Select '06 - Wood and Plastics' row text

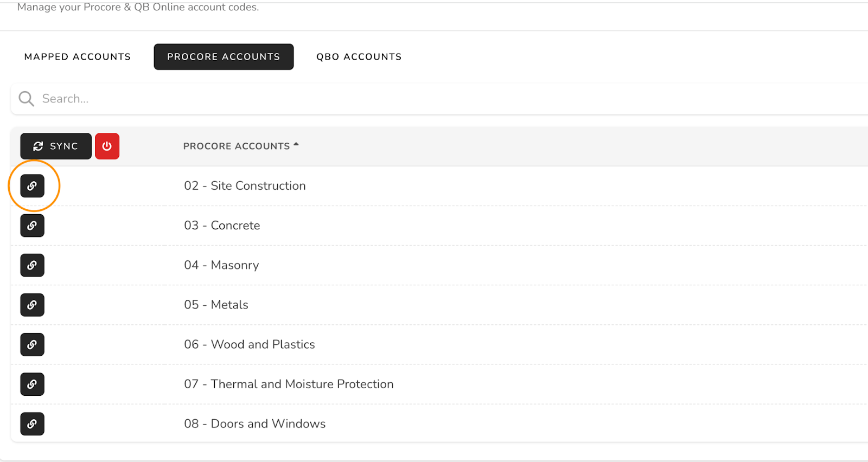(x=250, y=344)
